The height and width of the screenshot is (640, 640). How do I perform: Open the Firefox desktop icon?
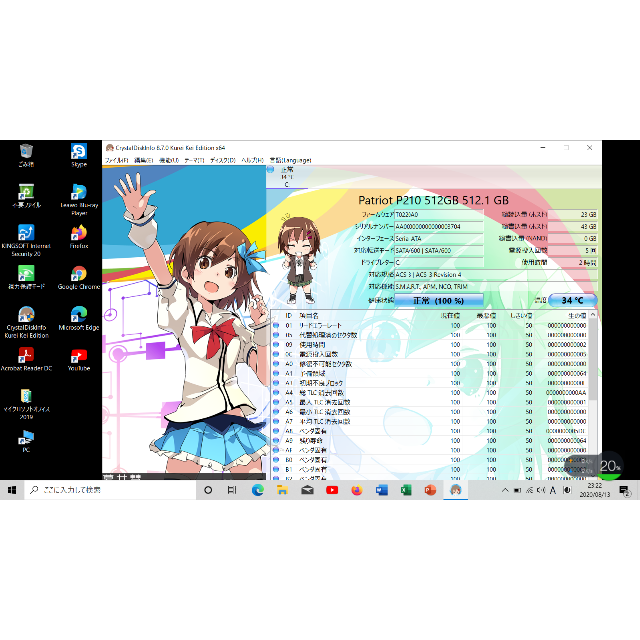tap(79, 237)
